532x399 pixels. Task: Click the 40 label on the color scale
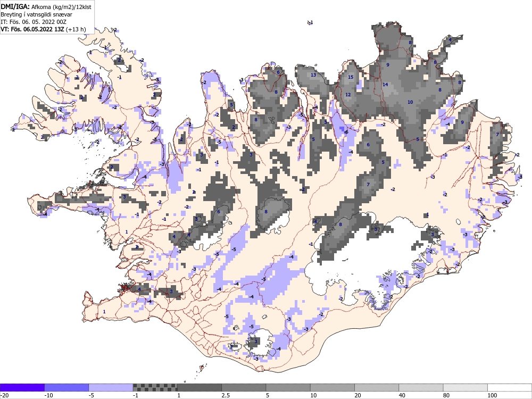402,395
